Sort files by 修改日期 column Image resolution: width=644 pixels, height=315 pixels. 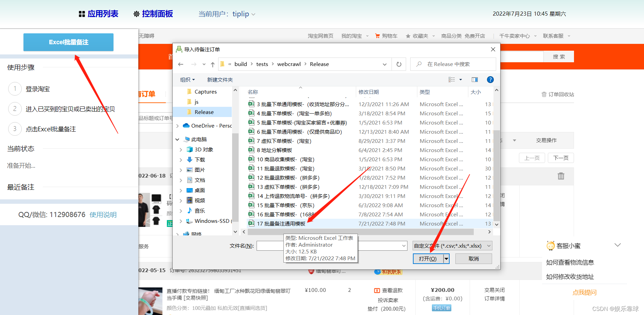[x=369, y=92]
